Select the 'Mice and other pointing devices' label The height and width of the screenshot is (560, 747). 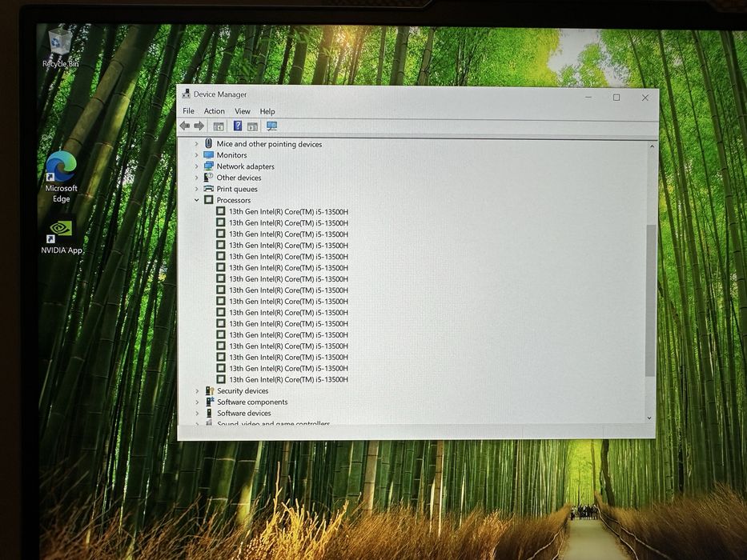(269, 144)
